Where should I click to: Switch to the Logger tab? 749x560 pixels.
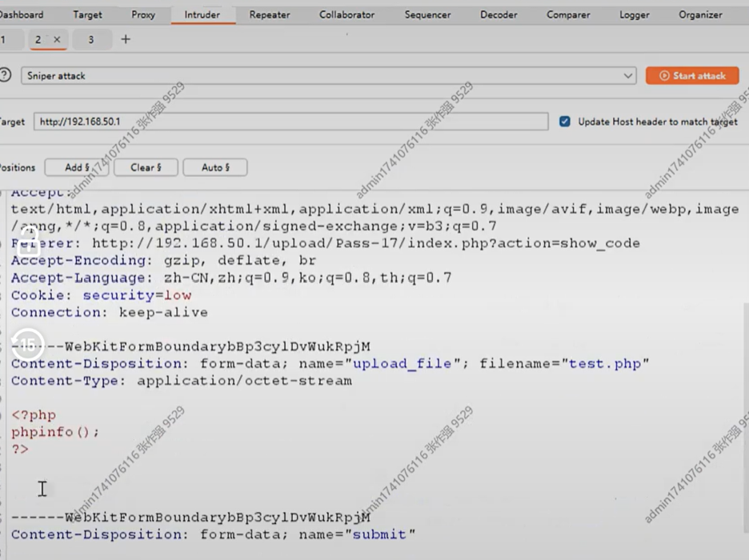[635, 14]
